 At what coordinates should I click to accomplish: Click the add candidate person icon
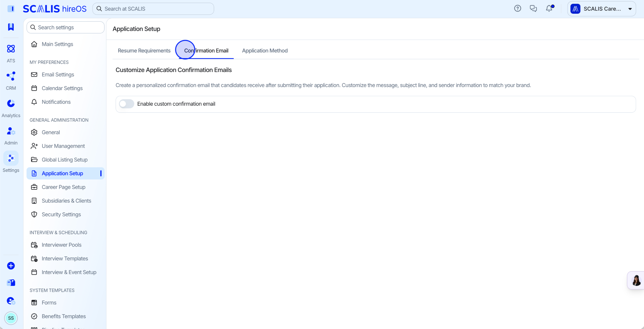point(11,301)
